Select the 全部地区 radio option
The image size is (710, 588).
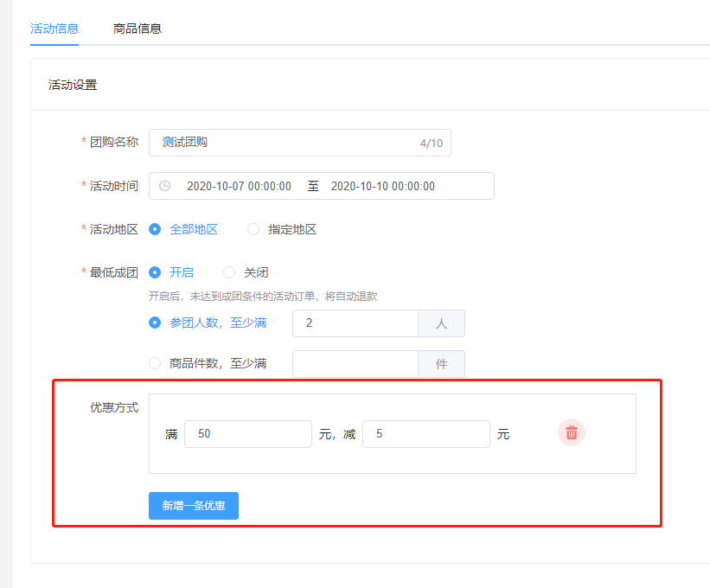183,229
